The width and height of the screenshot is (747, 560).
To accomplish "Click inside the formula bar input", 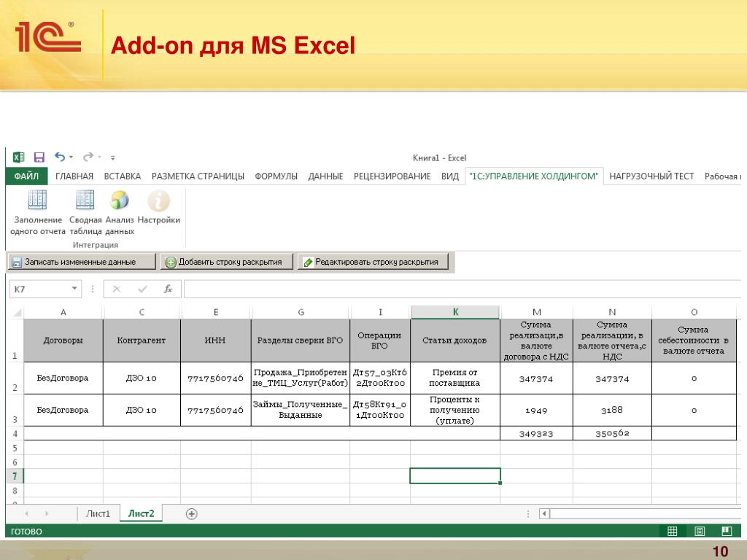I will click(x=462, y=289).
